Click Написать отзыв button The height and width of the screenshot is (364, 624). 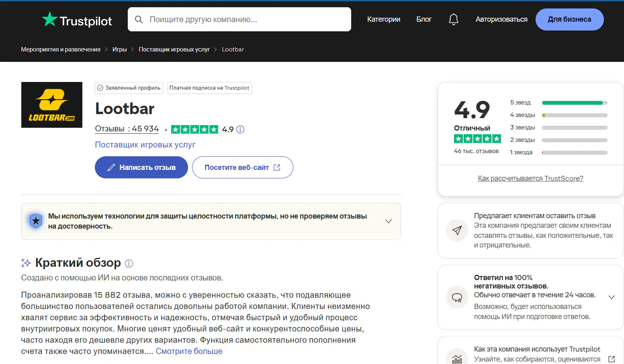coord(141,168)
